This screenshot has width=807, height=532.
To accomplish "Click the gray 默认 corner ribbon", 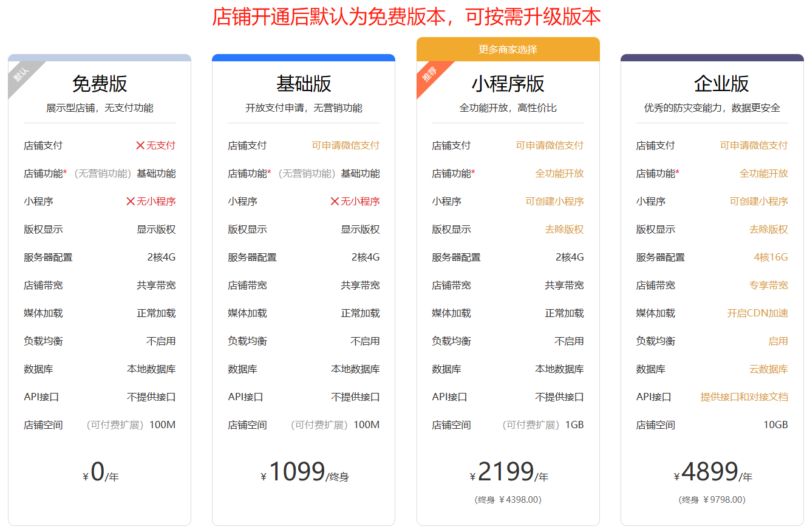I will click(x=22, y=75).
